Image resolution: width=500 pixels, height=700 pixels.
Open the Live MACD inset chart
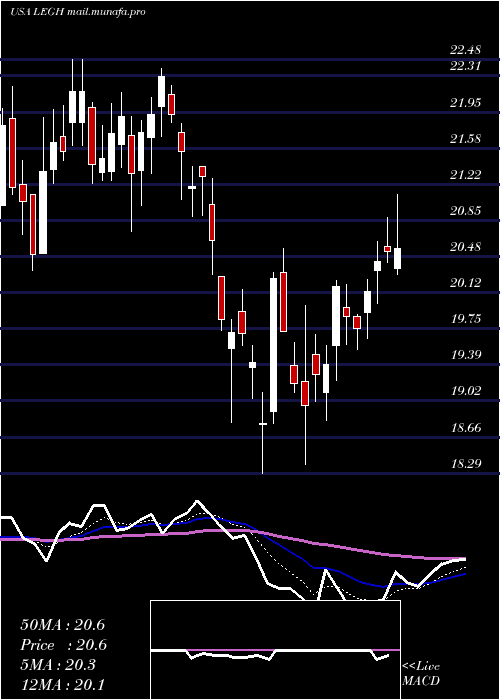[275, 650]
